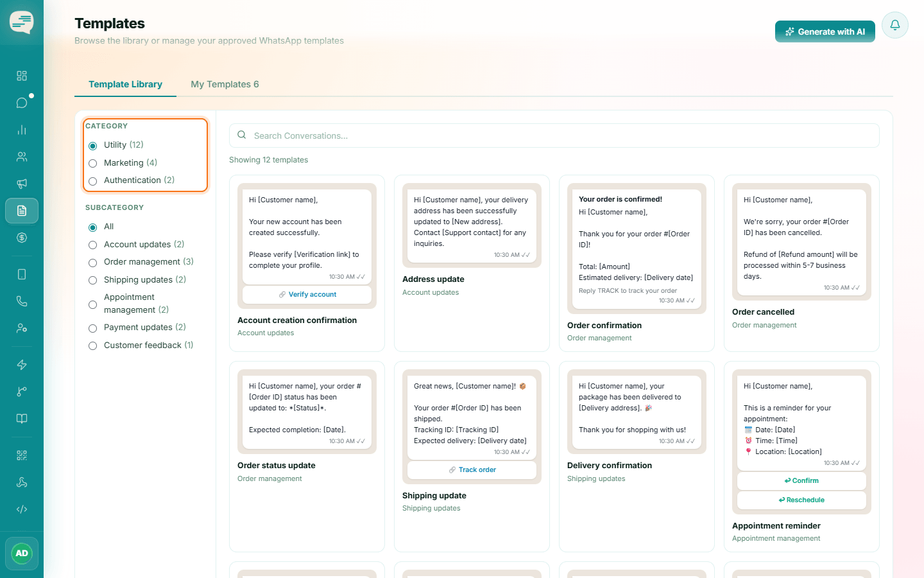Open Order confirmation template card

click(637, 263)
